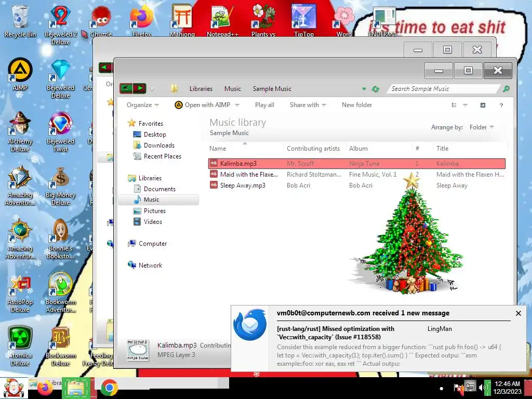Select Alchemy Deluxe desktop shortcut
Viewport: 532px width, 399px height.
pos(20,131)
